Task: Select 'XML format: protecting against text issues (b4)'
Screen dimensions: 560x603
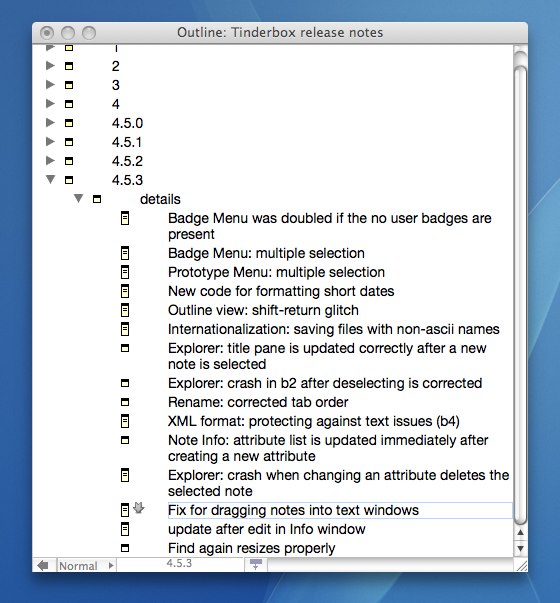Action: pos(314,421)
